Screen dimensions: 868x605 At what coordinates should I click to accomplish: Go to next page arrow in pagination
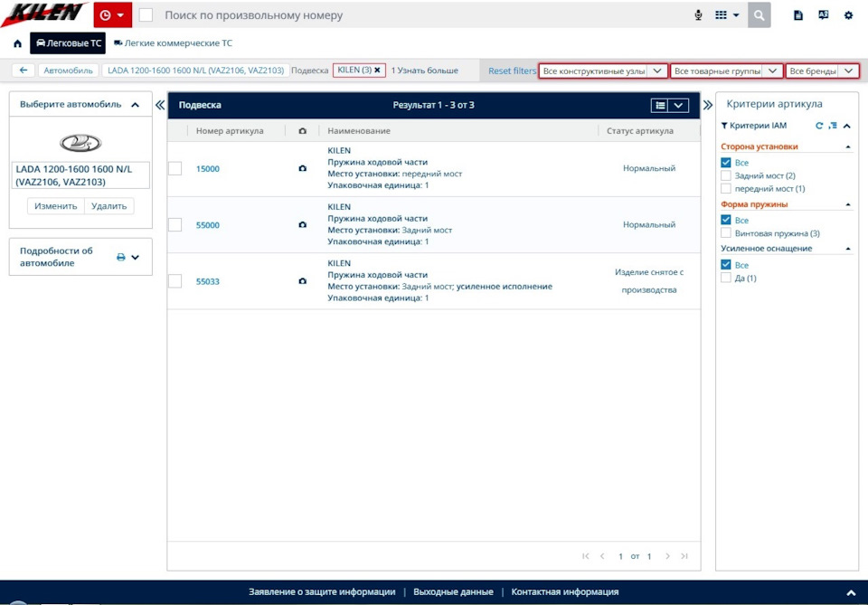[667, 556]
